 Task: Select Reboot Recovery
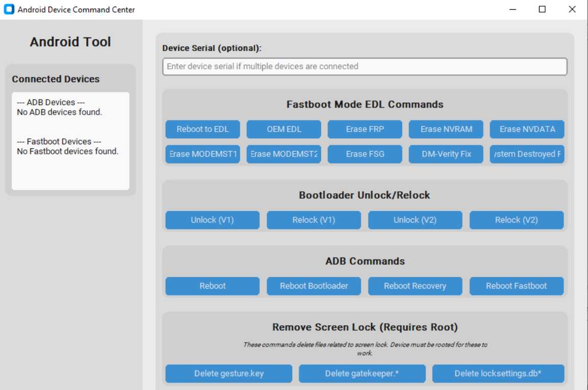click(x=415, y=286)
